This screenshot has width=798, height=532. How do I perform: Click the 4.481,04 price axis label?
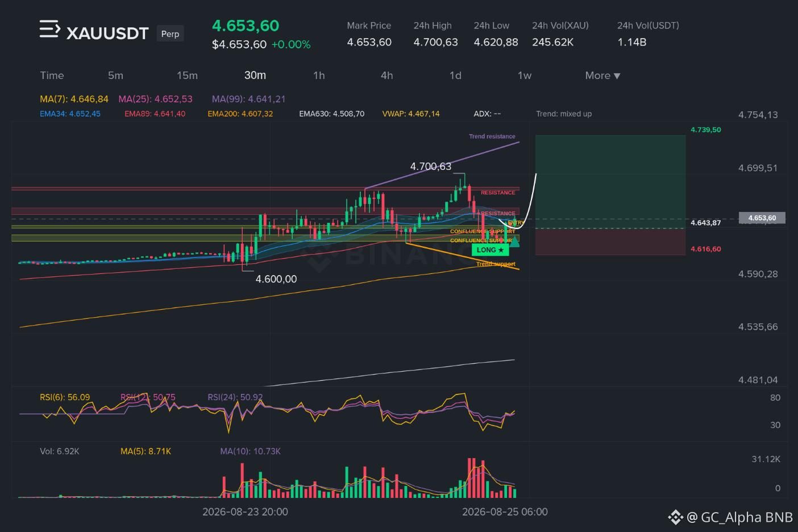[758, 380]
